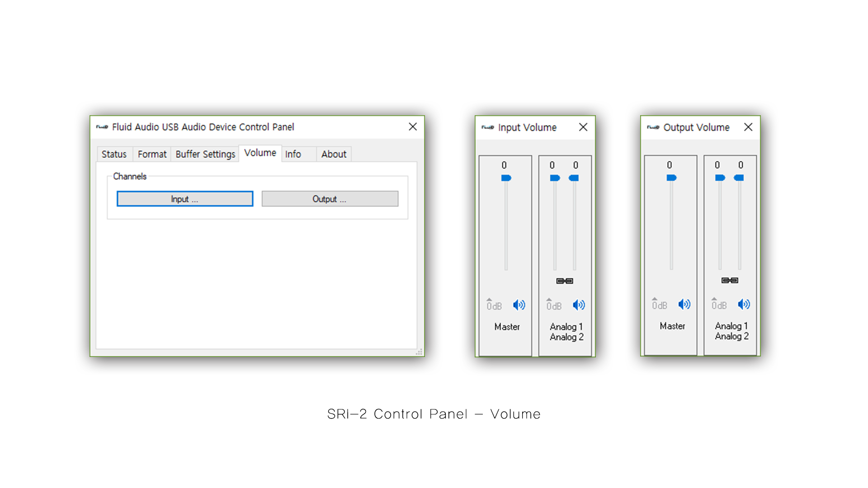Viewport: 868px width, 488px height.
Task: Click the Output ... channels button
Action: click(x=330, y=199)
